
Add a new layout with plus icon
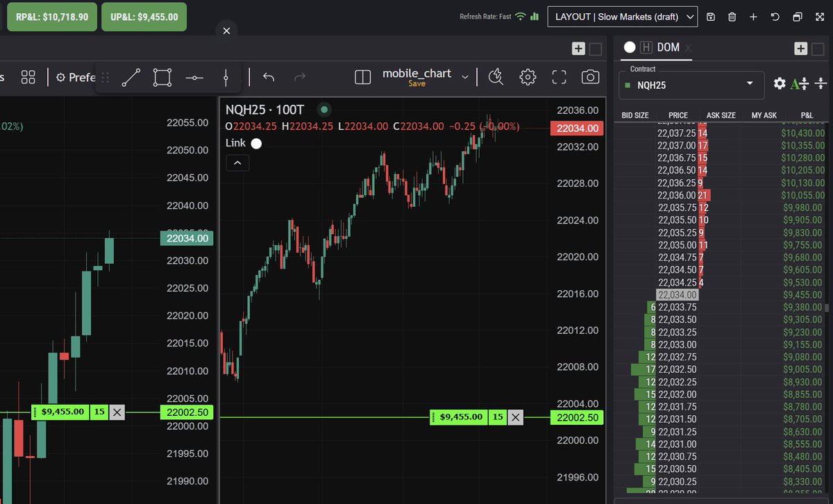click(753, 17)
